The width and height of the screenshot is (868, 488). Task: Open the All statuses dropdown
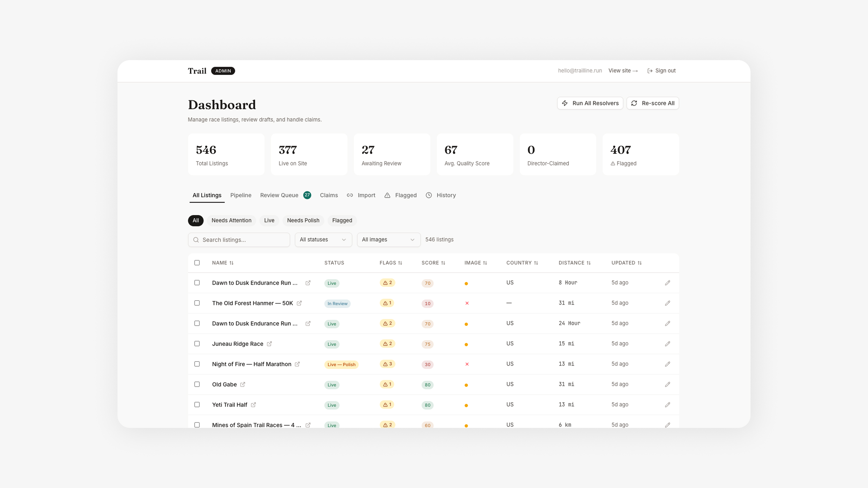point(323,240)
